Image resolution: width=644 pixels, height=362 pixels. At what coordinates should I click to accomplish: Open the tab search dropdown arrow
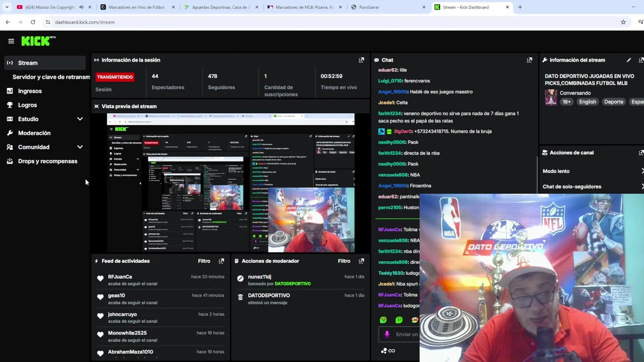[x=7, y=7]
